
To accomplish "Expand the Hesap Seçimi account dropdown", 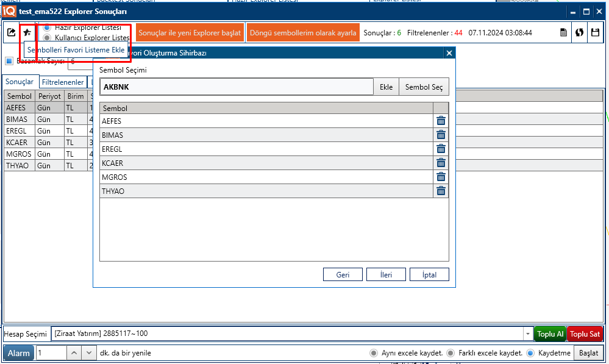I will pos(527,334).
